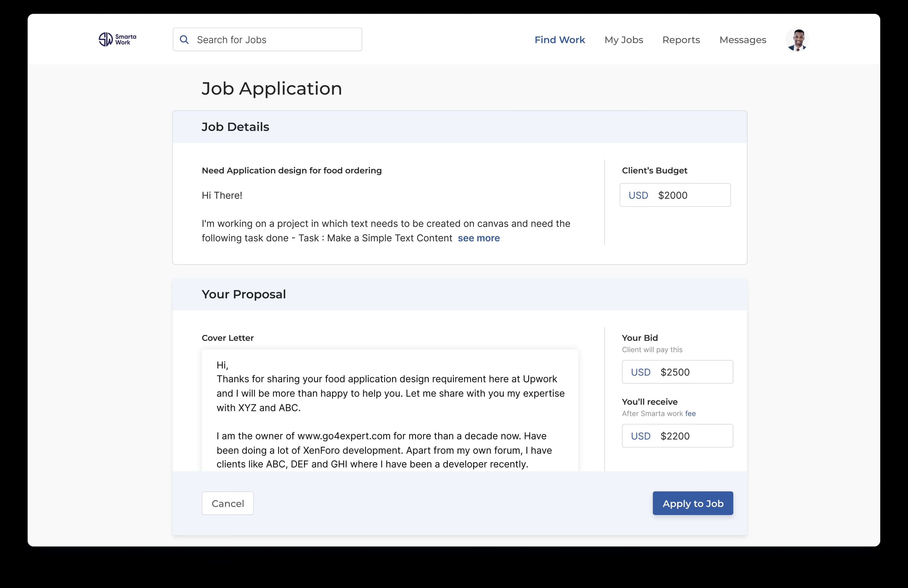Go to the Reports page
The width and height of the screenshot is (908, 588).
click(x=681, y=40)
